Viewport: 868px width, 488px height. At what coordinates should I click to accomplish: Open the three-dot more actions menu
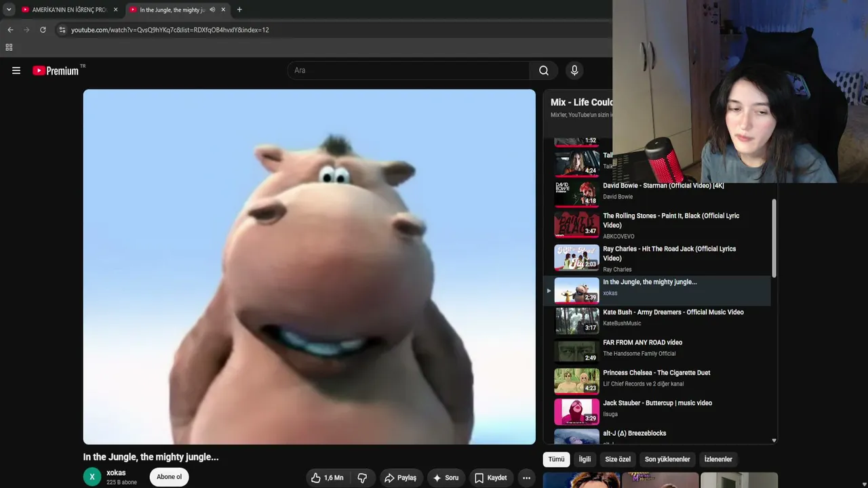coord(526,478)
